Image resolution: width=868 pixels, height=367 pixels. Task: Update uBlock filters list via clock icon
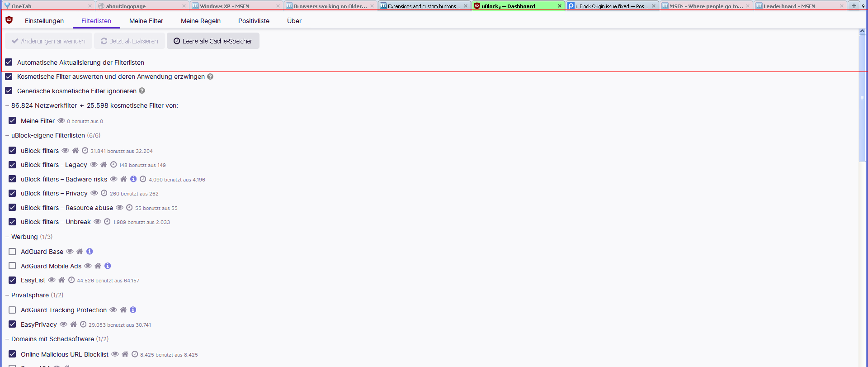pos(85,151)
